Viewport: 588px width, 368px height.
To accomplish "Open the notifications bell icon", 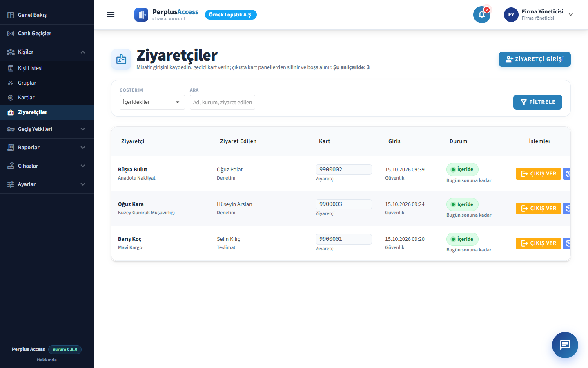I will pos(481,15).
